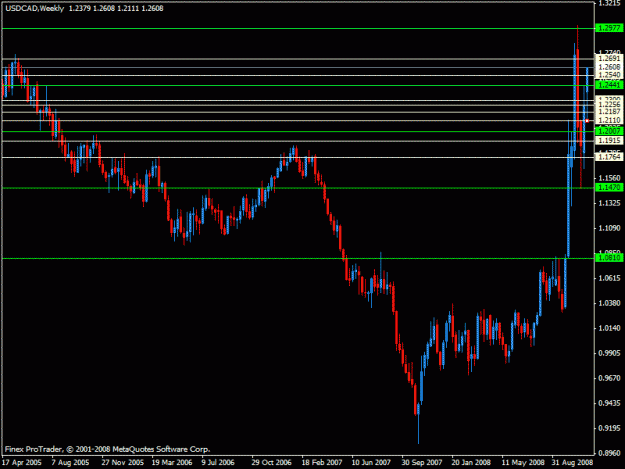Click the USDCAD,Weekly chart title

(x=34, y=8)
